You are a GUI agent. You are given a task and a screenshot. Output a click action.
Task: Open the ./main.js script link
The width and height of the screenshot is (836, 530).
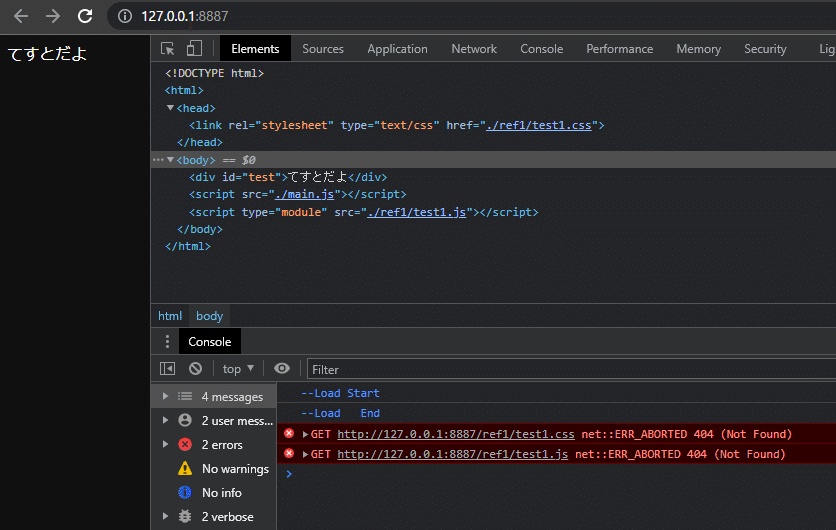tap(308, 195)
